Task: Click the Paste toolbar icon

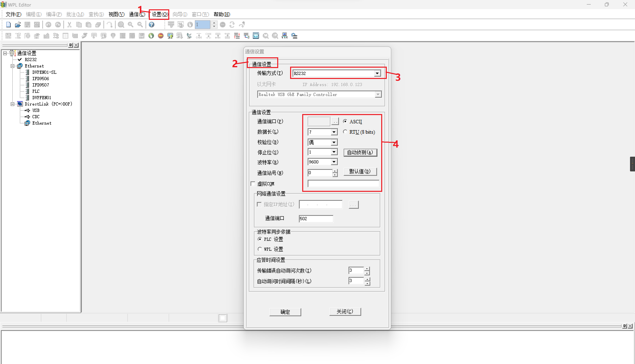Action: point(88,25)
